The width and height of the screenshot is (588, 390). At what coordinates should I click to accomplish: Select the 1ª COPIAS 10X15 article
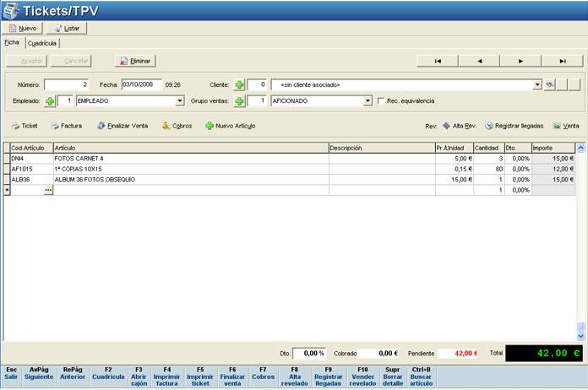[x=191, y=170]
